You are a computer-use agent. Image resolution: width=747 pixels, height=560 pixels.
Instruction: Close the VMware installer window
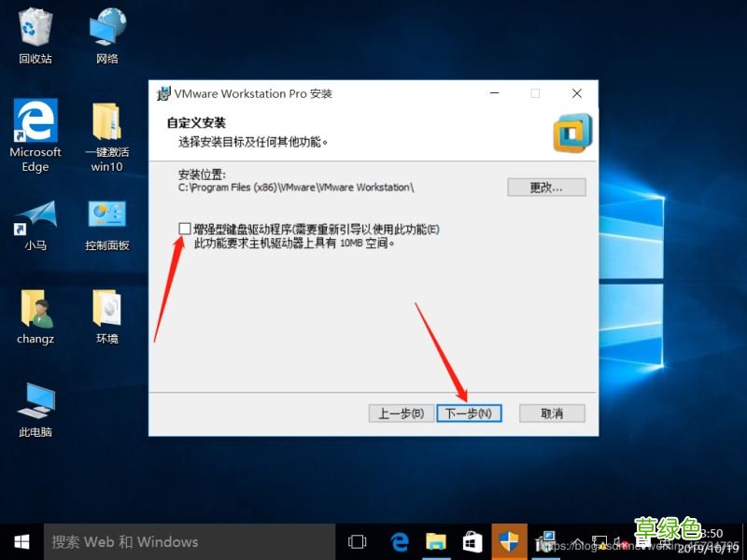click(577, 93)
